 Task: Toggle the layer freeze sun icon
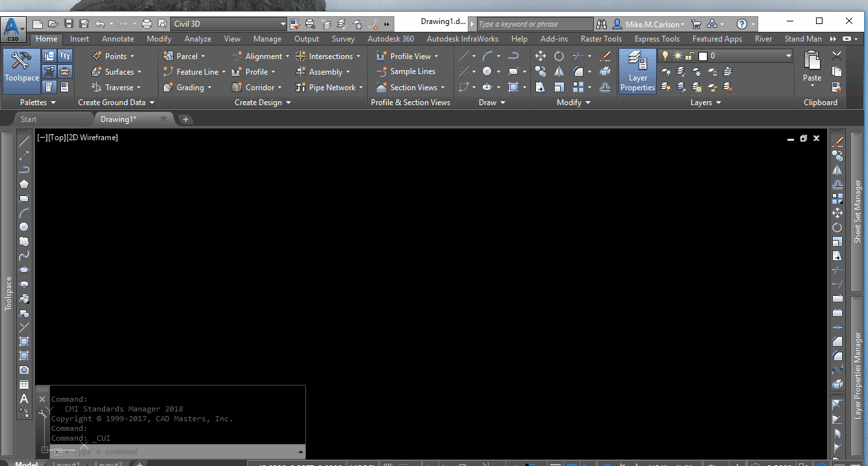click(678, 56)
